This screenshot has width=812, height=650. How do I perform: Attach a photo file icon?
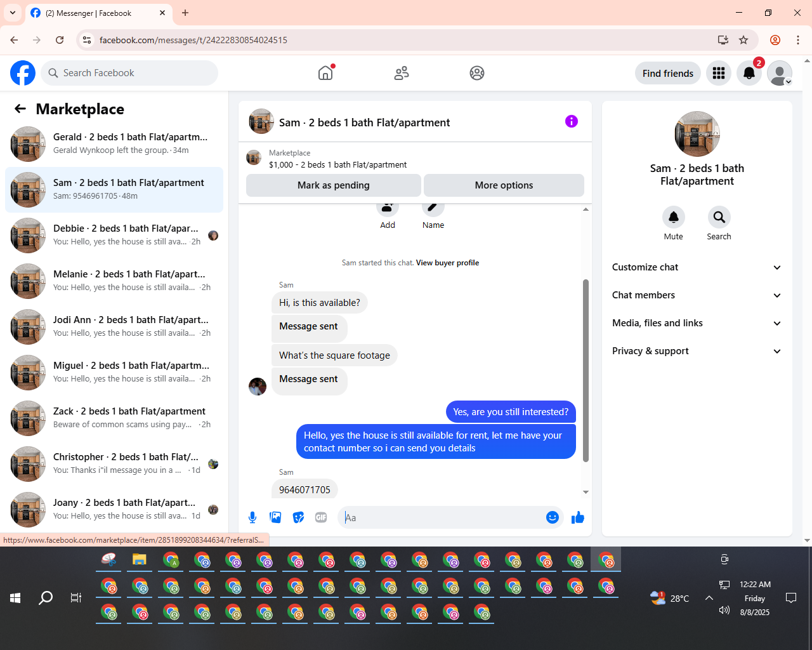(x=275, y=517)
